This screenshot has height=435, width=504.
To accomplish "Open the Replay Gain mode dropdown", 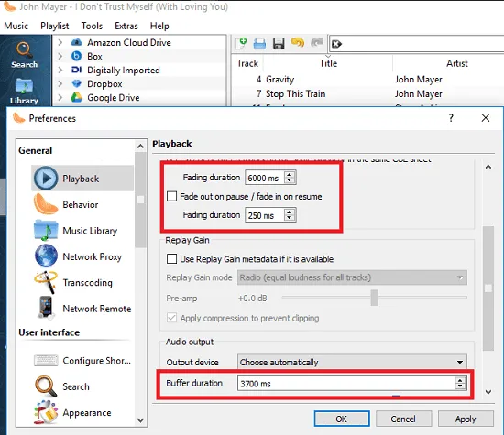I will (x=352, y=277).
